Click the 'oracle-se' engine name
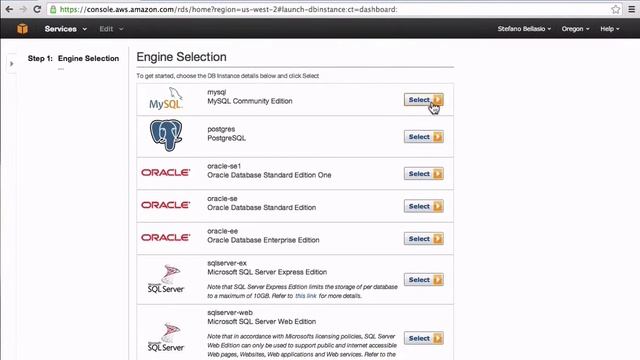The width and height of the screenshot is (640, 360). (222, 198)
